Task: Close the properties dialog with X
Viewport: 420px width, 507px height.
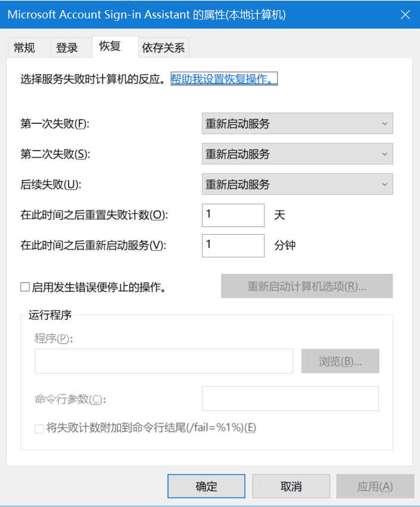Action: 405,15
